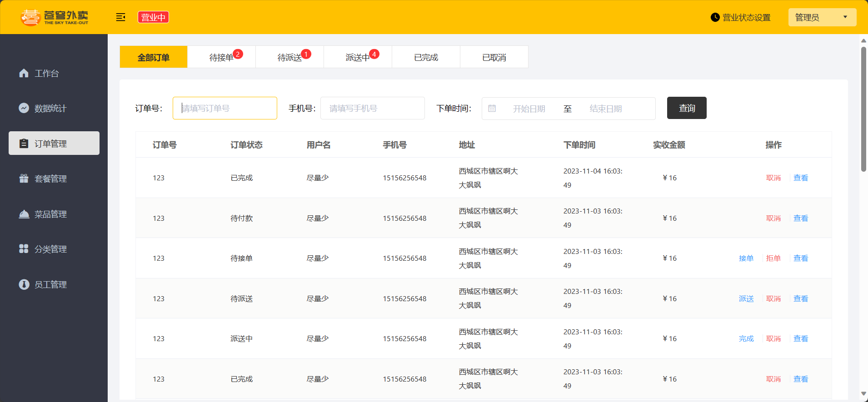Click the sidebar collapse hamburger icon
The width and height of the screenshot is (868, 402).
pos(120,17)
